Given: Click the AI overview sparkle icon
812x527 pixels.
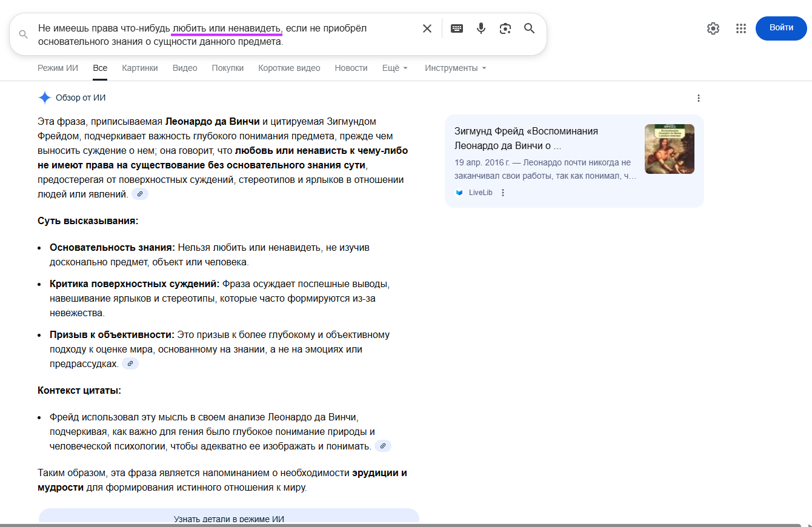Looking at the screenshot, I should pos(45,98).
